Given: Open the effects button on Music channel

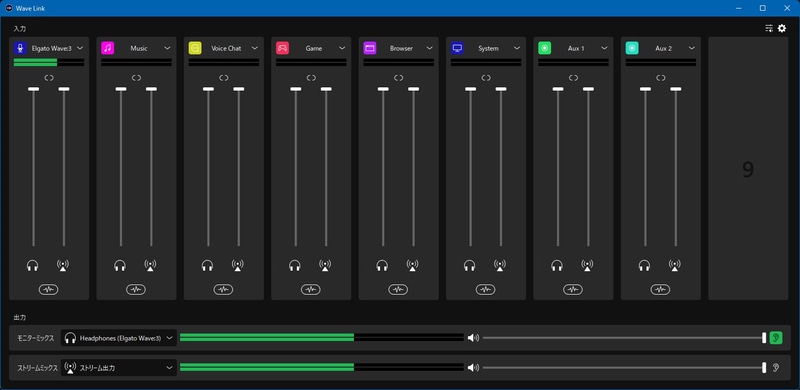Looking at the screenshot, I should 136,289.
